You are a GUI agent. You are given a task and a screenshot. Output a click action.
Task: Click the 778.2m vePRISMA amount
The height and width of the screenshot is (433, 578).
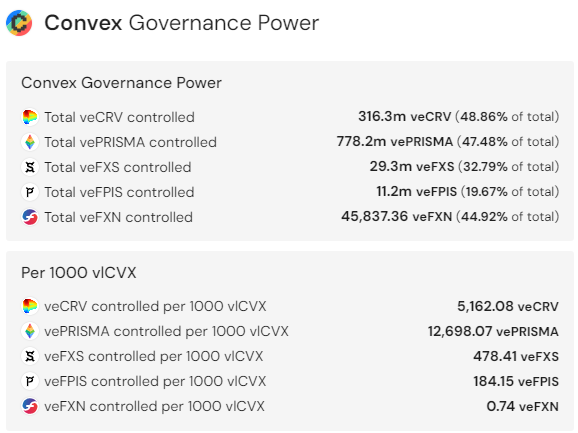pos(395,142)
